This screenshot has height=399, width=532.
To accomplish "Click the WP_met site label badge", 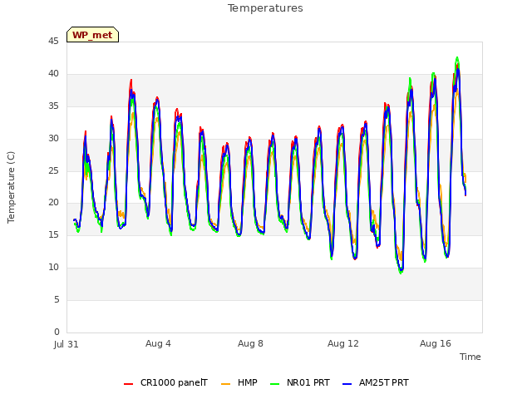I will click(x=92, y=35).
